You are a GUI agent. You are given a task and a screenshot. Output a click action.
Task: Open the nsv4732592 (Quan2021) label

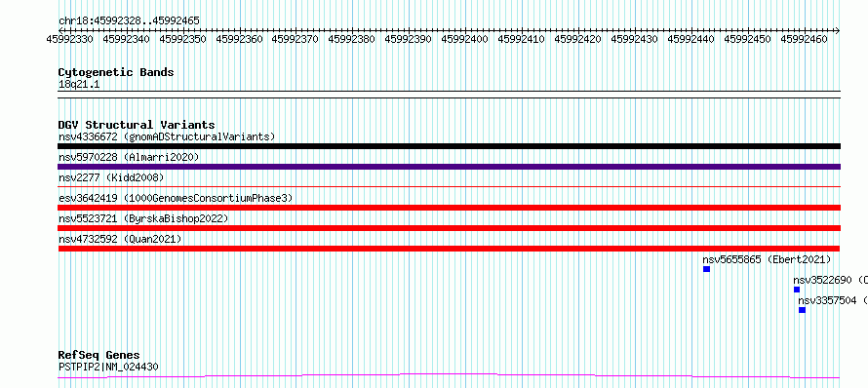coord(120,239)
